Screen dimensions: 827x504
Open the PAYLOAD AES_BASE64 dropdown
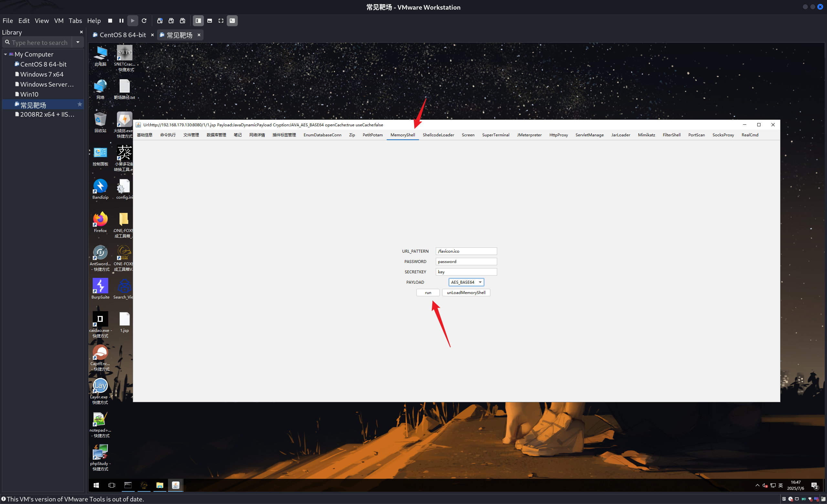pos(466,282)
